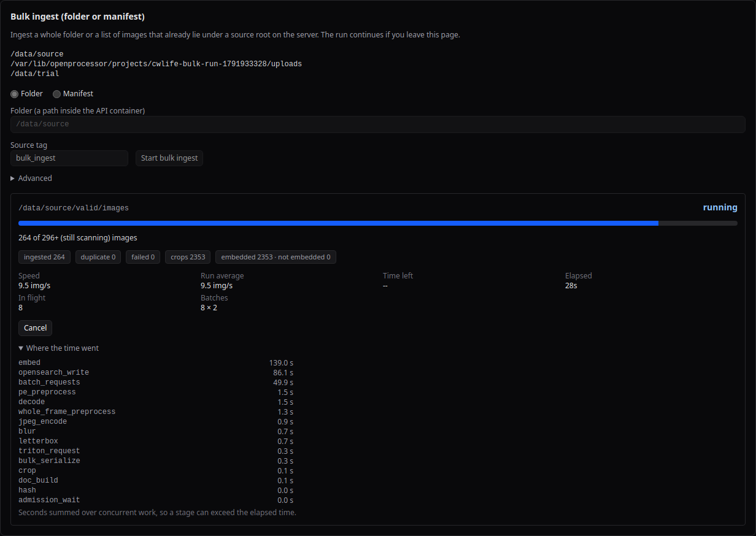
Task: Click the 86.1 s value
Action: tap(283, 373)
